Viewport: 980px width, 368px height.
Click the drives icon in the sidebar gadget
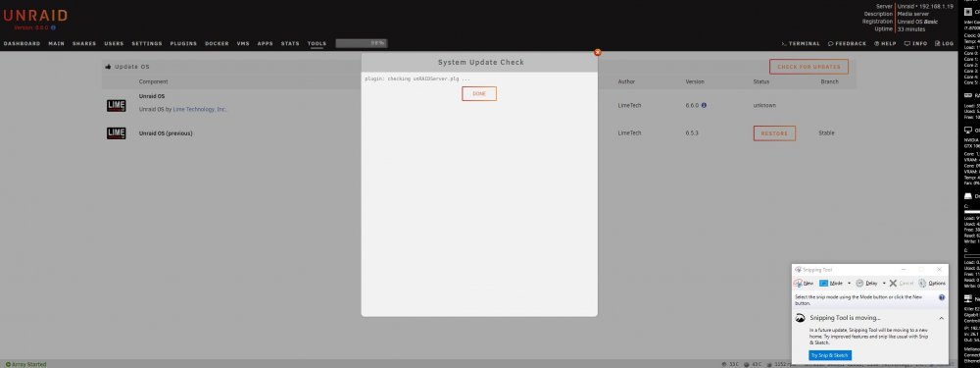point(968,196)
